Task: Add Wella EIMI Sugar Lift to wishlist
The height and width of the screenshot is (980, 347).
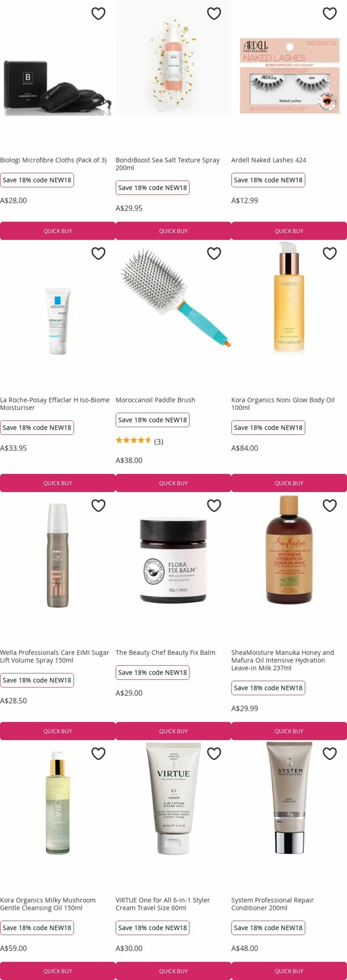Action: click(98, 506)
